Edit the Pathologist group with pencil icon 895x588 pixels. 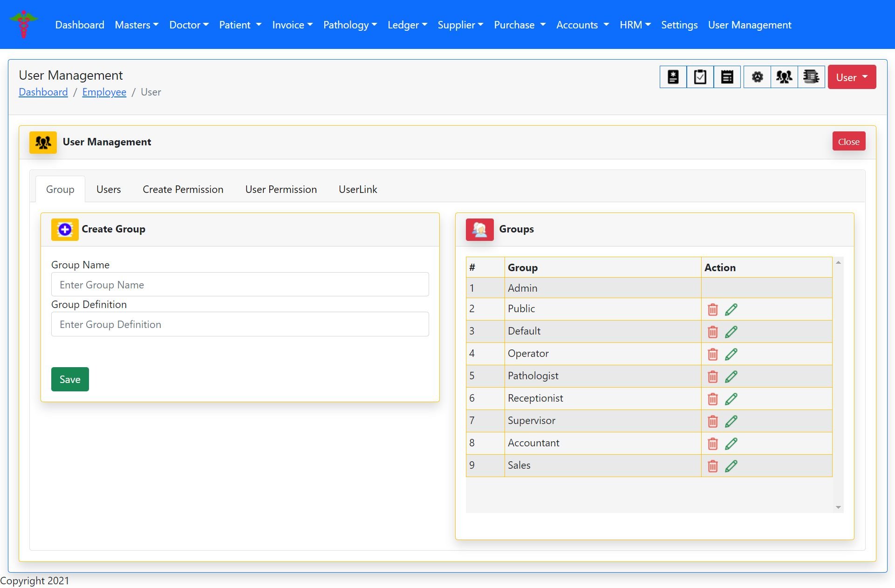(x=731, y=376)
